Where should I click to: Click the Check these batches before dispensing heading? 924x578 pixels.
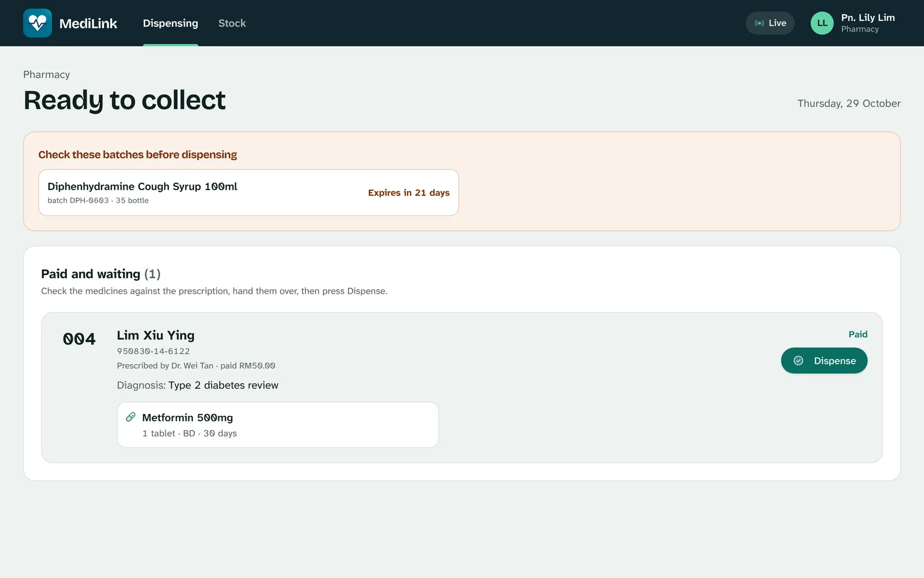tap(137, 154)
